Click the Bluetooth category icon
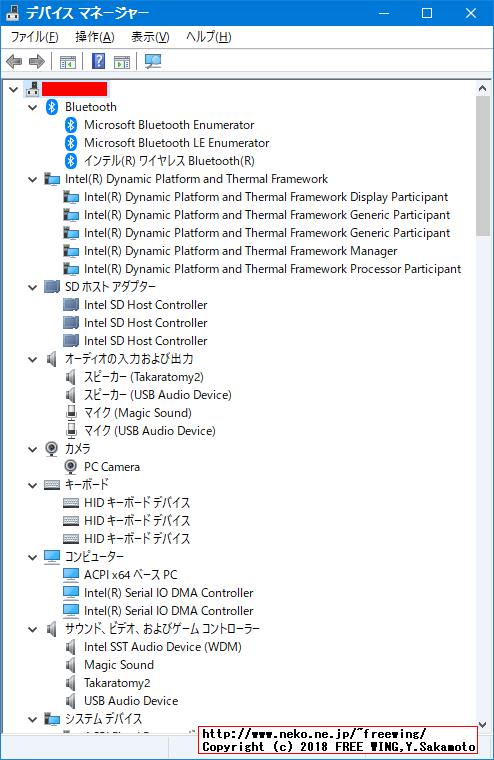Viewport: 494px width, 760px height. tap(52, 107)
